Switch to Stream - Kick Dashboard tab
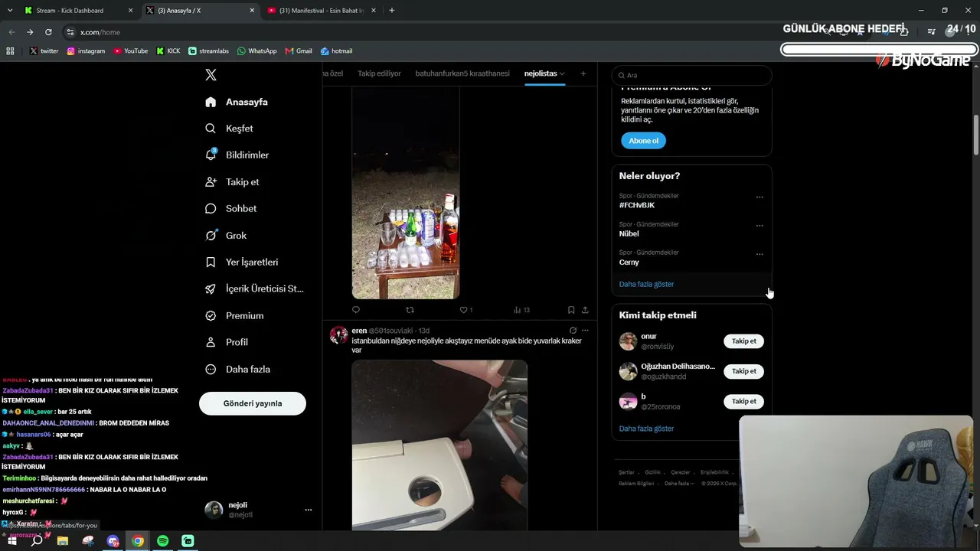The image size is (980, 551). tap(78, 11)
